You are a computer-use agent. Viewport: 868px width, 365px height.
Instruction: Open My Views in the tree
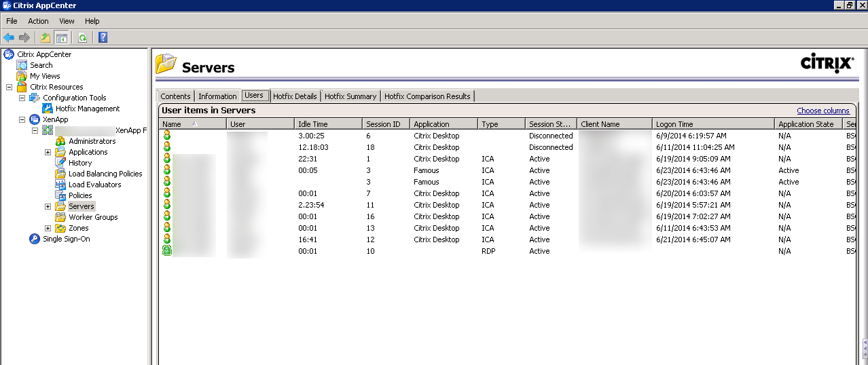tap(45, 76)
